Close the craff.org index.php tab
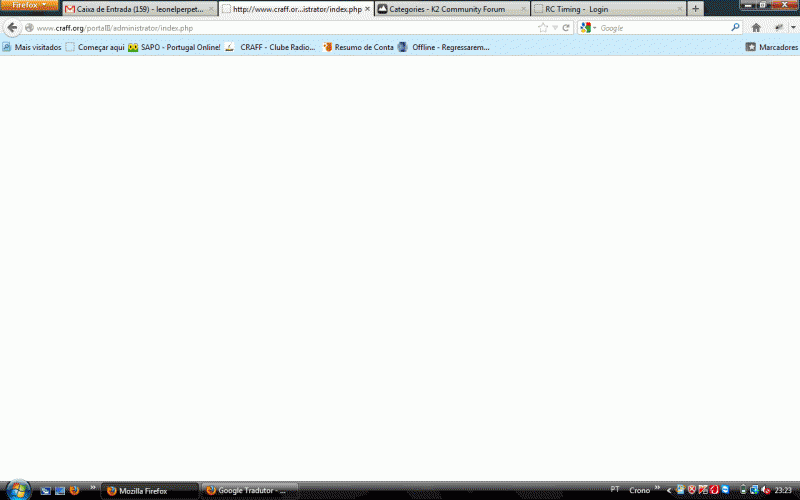Viewport: 800px width, 500px height. [367, 9]
